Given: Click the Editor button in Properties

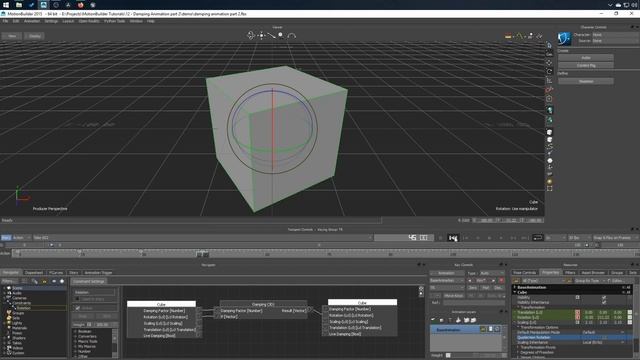Looking at the screenshot, I should tap(617, 280).
